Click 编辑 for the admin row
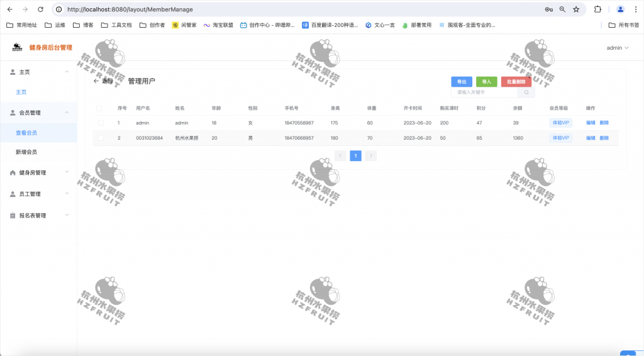Screen dimensions: 644x356 click(x=591, y=123)
